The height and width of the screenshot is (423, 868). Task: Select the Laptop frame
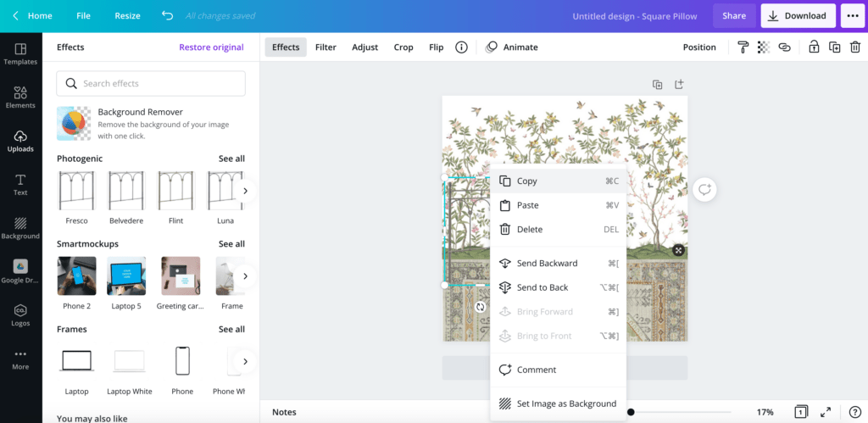(76, 361)
